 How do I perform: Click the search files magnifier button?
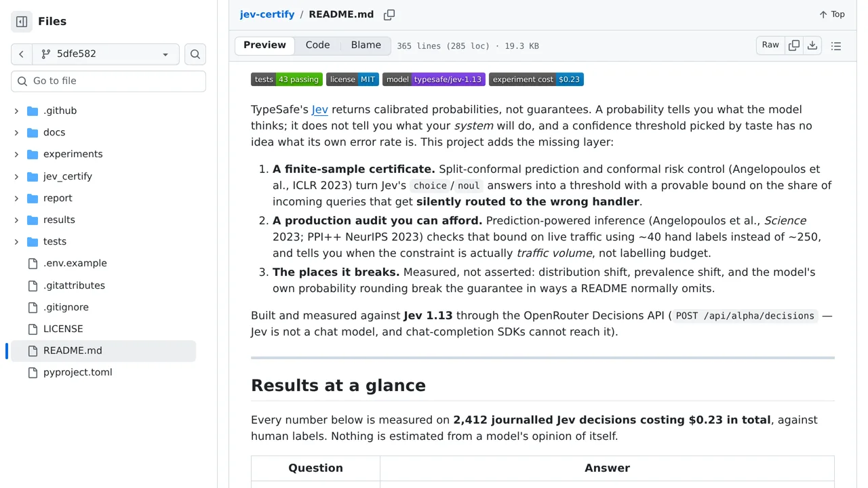[195, 54]
